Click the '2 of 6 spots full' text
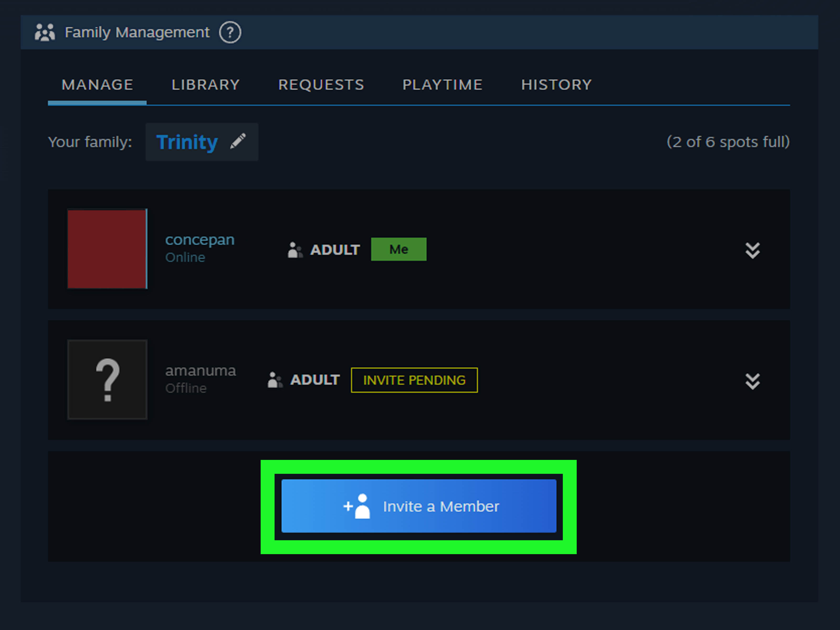The image size is (840, 630). click(728, 142)
